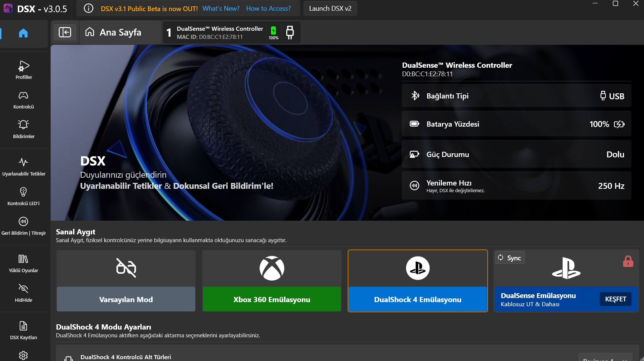
Task: Click the DualShock 4 Modu Ayarları heading
Action: coord(103,327)
